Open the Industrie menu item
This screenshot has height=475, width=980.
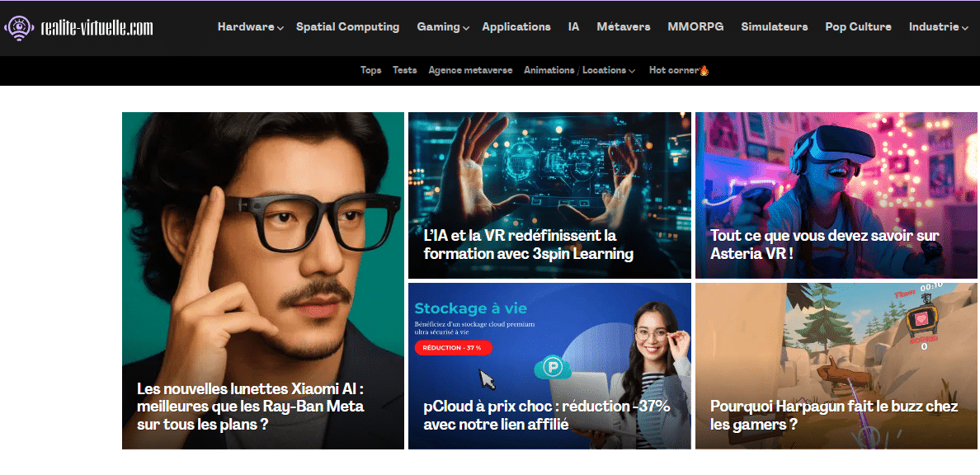[934, 27]
